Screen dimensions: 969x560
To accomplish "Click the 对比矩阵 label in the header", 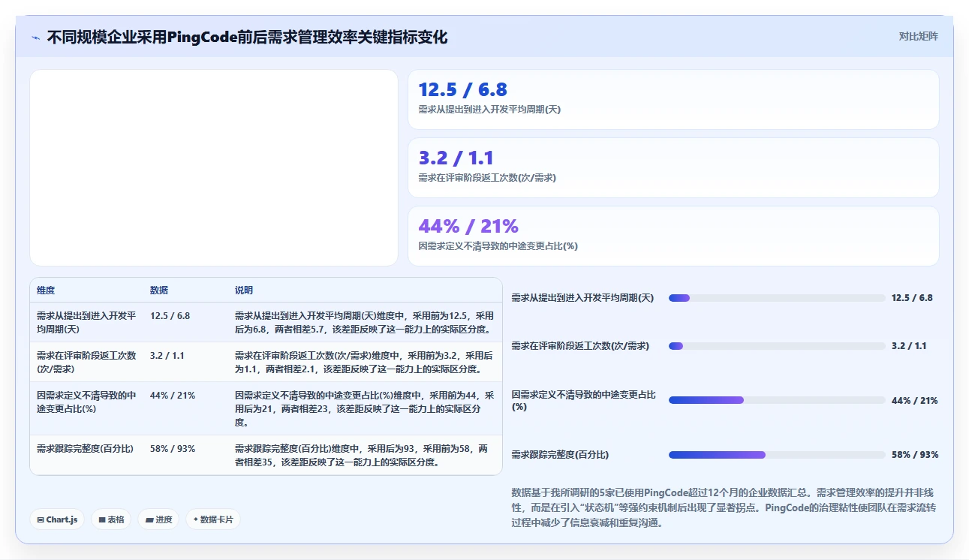I will [919, 36].
